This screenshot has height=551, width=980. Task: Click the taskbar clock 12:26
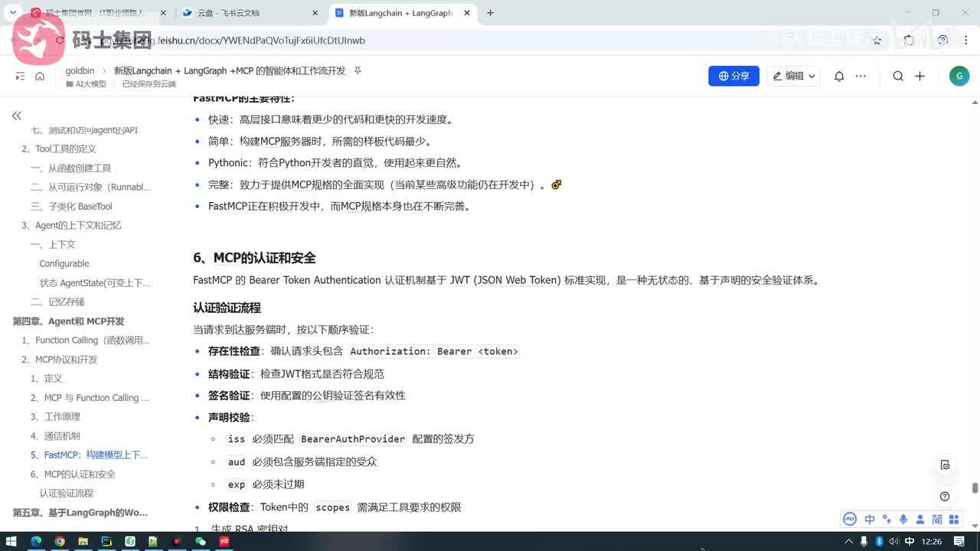point(932,541)
